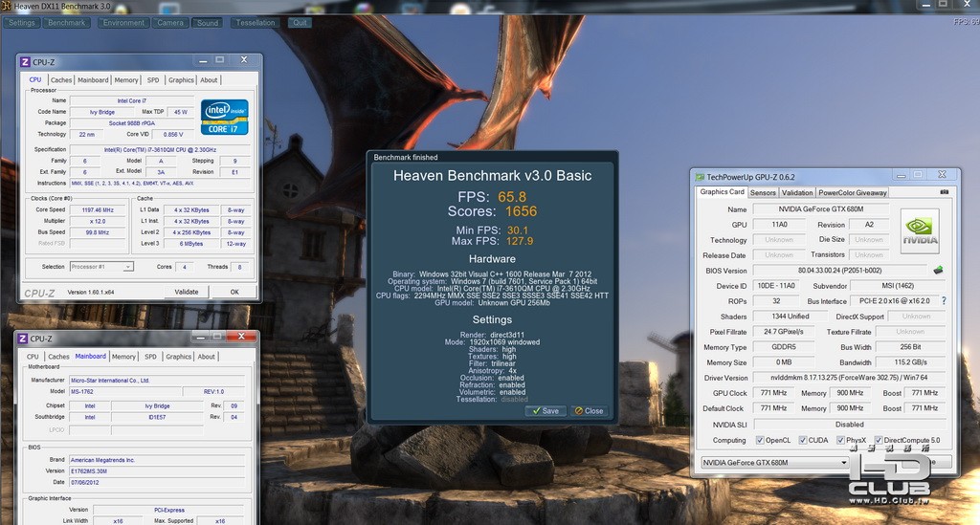Image resolution: width=980 pixels, height=525 pixels.
Task: Click the Heaven title bar app icon
Action: pos(7,7)
